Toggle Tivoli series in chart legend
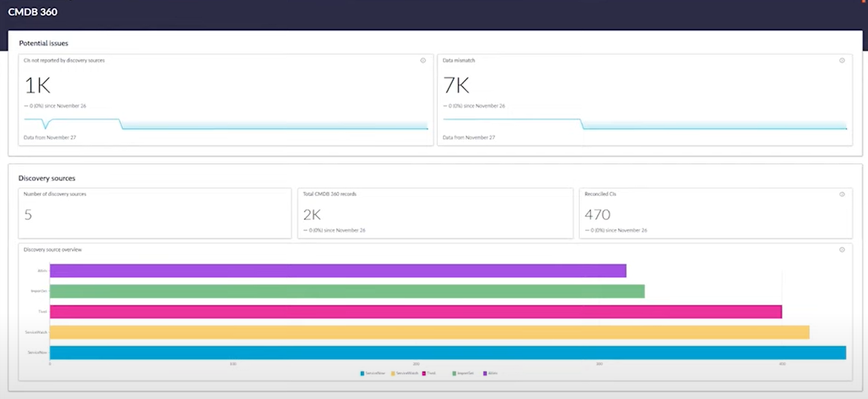868x399 pixels. [429, 373]
